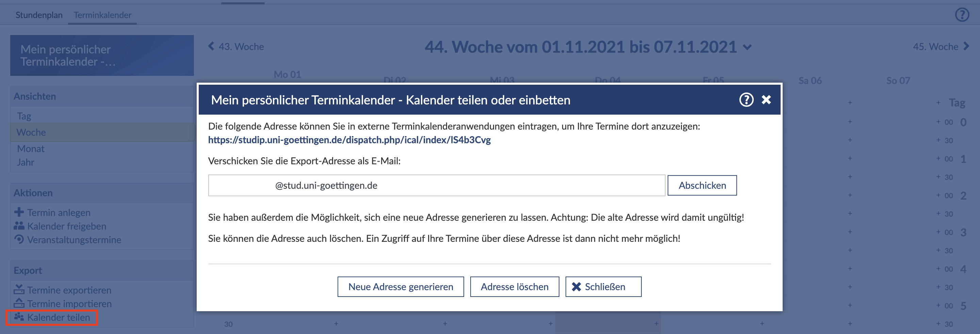Click the Adresse löschen button
Viewport: 980px width, 334px height.
(514, 287)
